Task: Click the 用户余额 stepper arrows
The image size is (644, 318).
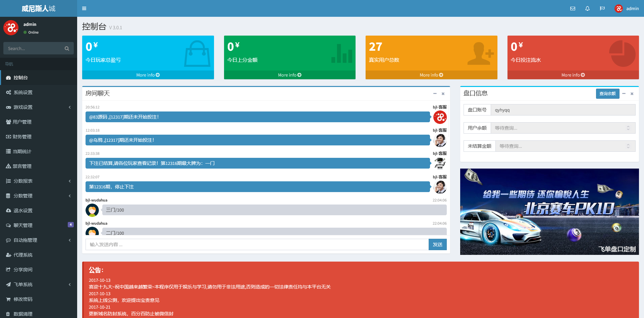Action: [628, 128]
